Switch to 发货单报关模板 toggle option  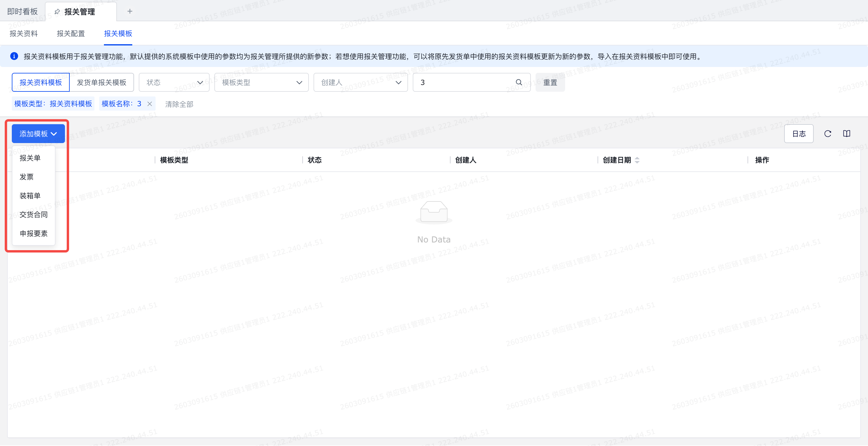click(x=102, y=83)
